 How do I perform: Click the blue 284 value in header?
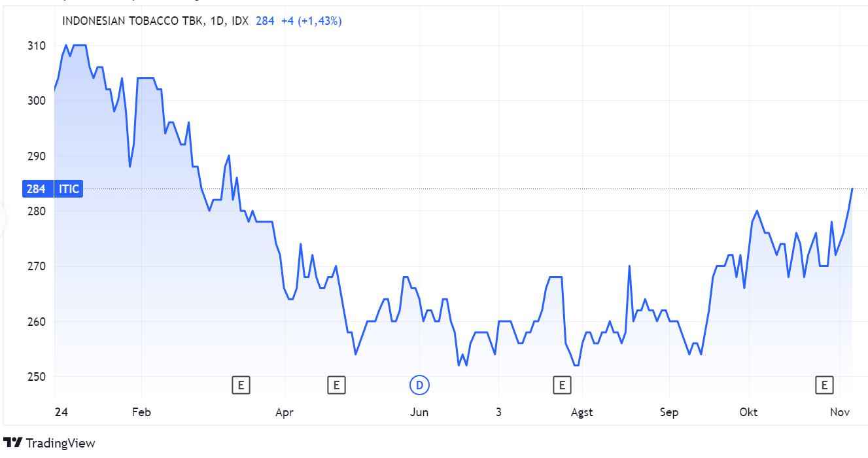pyautogui.click(x=265, y=21)
